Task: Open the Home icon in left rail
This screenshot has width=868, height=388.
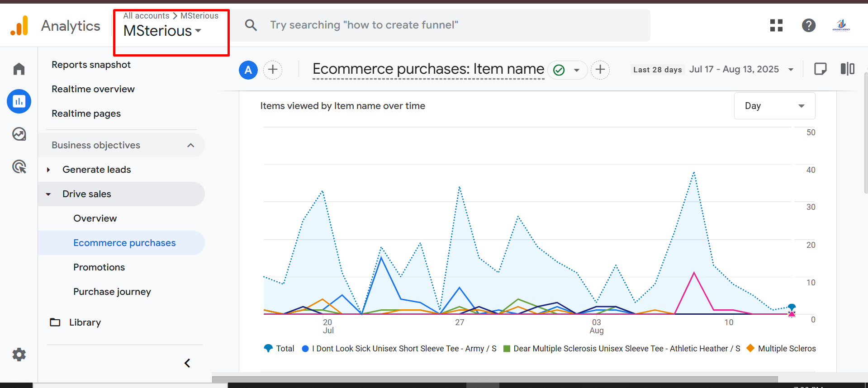Action: [x=19, y=69]
